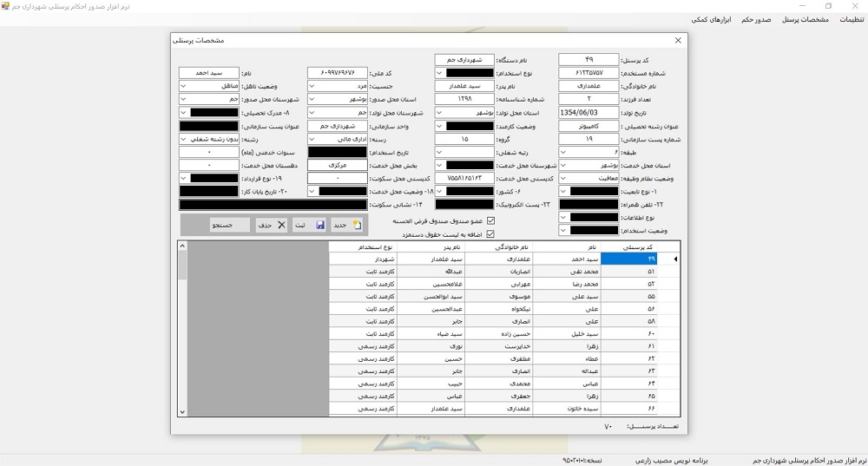The height and width of the screenshot is (466, 868).
Task: Open the تنظیمات menu
Action: 851,19
